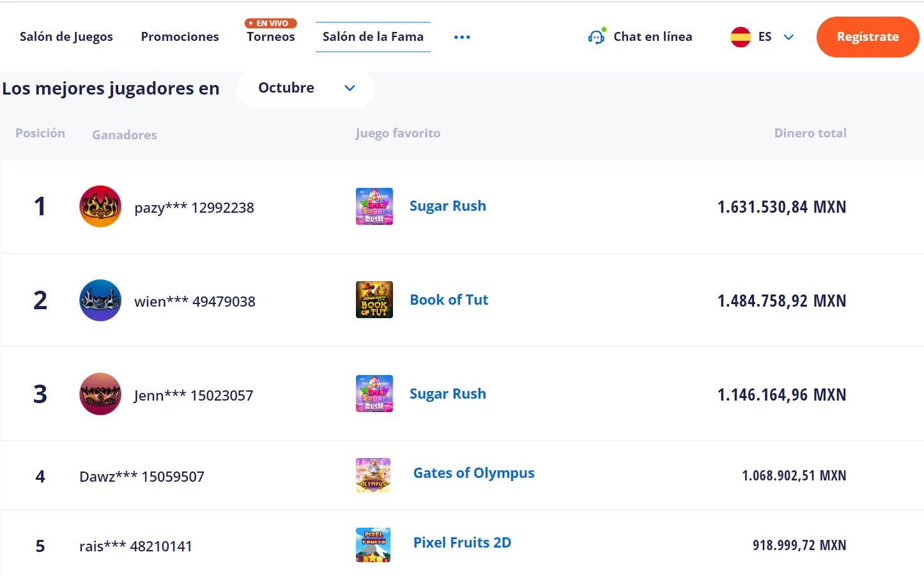Click the Sugar Rush icon in row 3

pos(374,394)
